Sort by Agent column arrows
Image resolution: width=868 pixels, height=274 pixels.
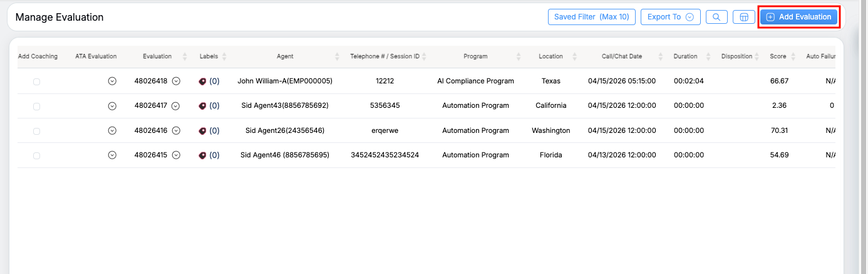(338, 56)
